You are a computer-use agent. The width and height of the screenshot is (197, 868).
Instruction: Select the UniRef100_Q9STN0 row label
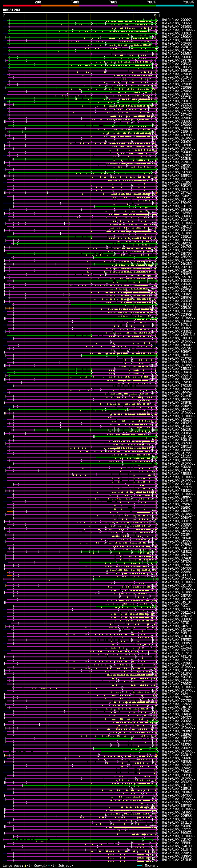click(x=177, y=98)
